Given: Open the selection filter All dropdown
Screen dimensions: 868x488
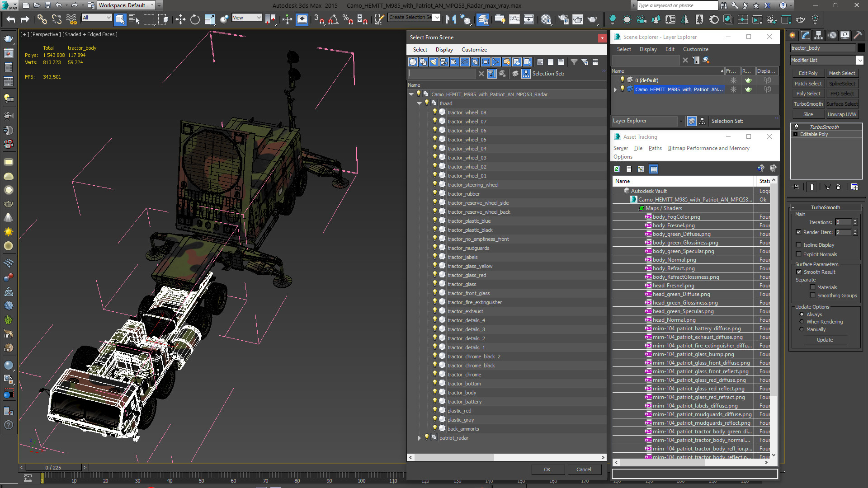Looking at the screenshot, I should tap(108, 18).
